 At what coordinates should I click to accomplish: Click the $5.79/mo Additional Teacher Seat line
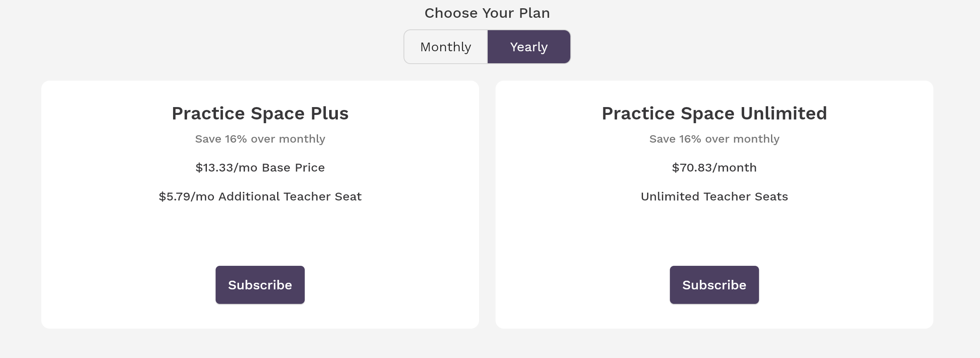tap(260, 196)
